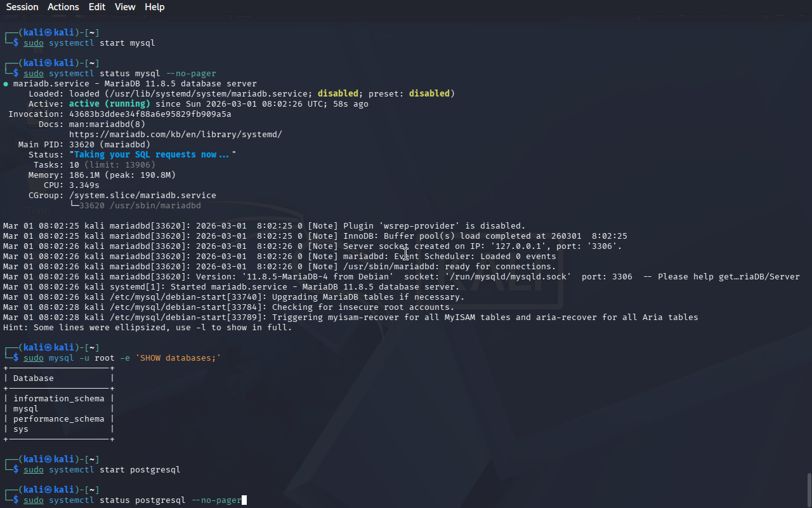812x508 pixels.
Task: Select performance_schema in the database table
Action: pos(58,419)
